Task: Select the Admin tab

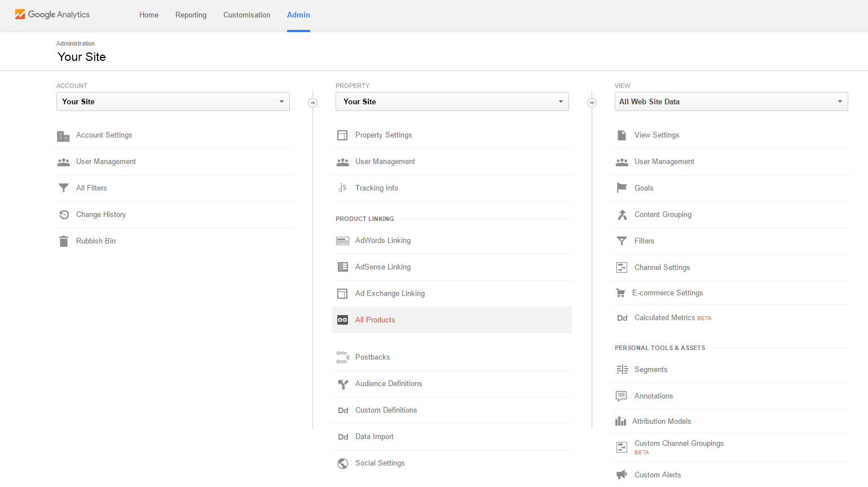Action: [x=298, y=15]
